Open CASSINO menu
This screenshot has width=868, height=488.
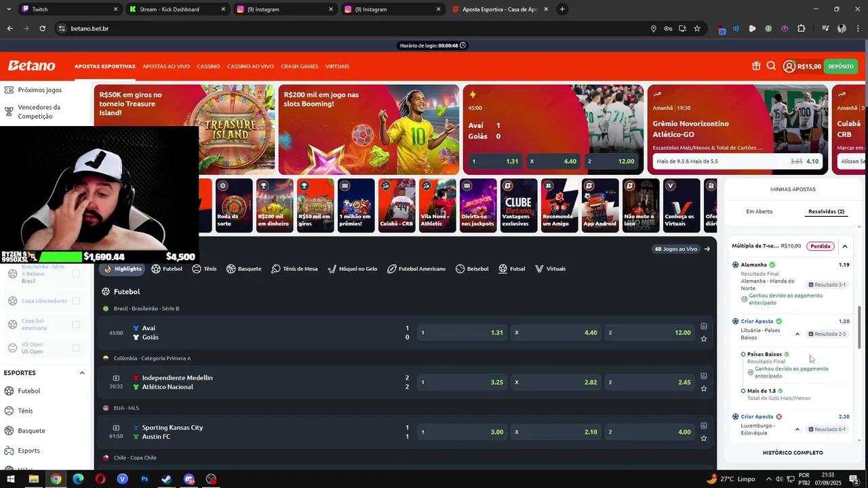point(209,66)
